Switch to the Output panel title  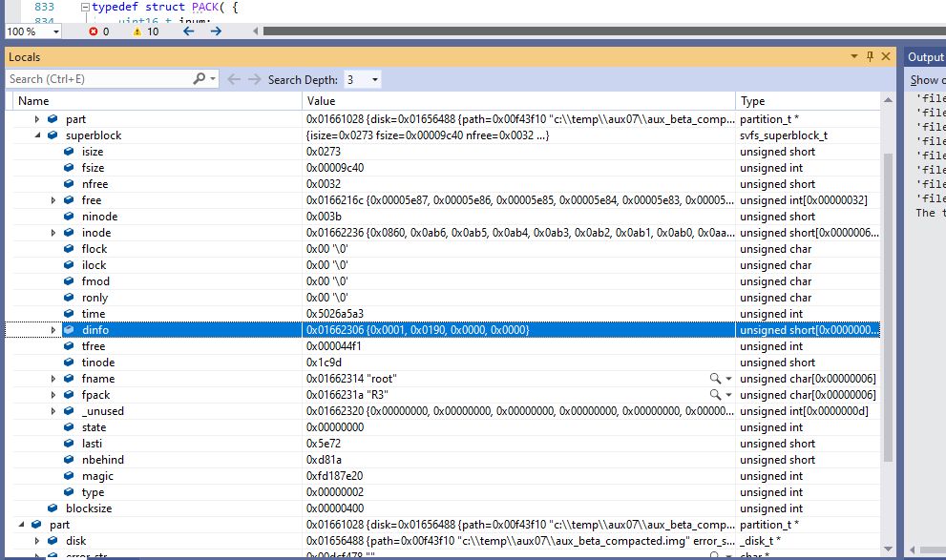pyautogui.click(x=926, y=56)
